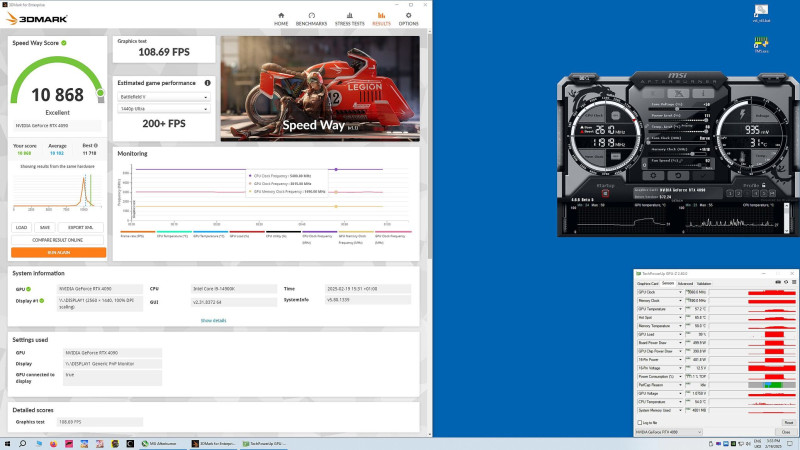Select Afterburner profile slot 5
The height and width of the screenshot is (450, 800).
[x=764, y=193]
